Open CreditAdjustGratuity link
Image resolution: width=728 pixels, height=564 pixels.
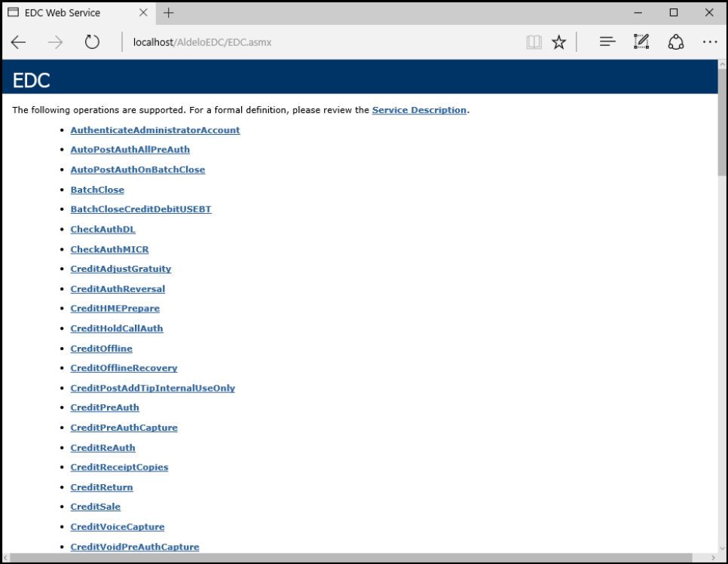(121, 269)
